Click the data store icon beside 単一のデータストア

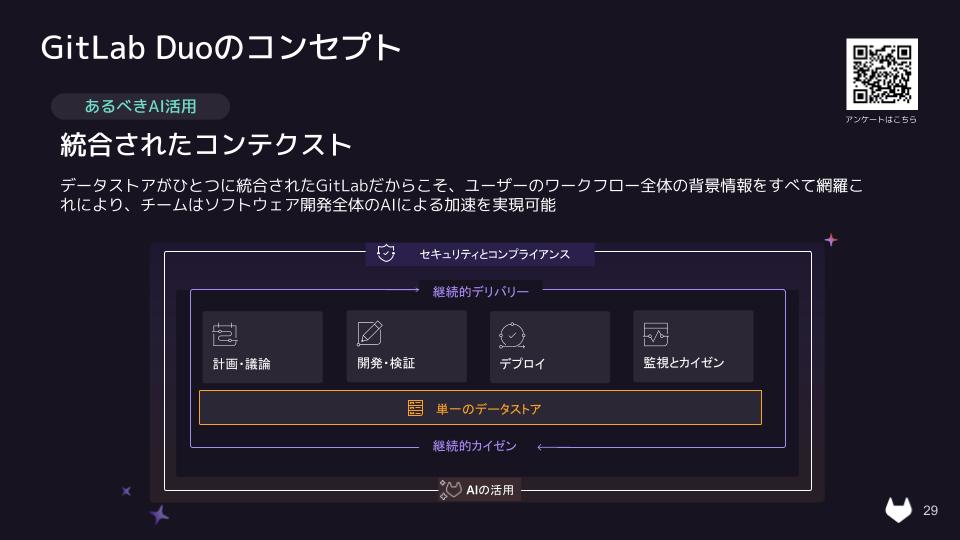[x=415, y=408]
